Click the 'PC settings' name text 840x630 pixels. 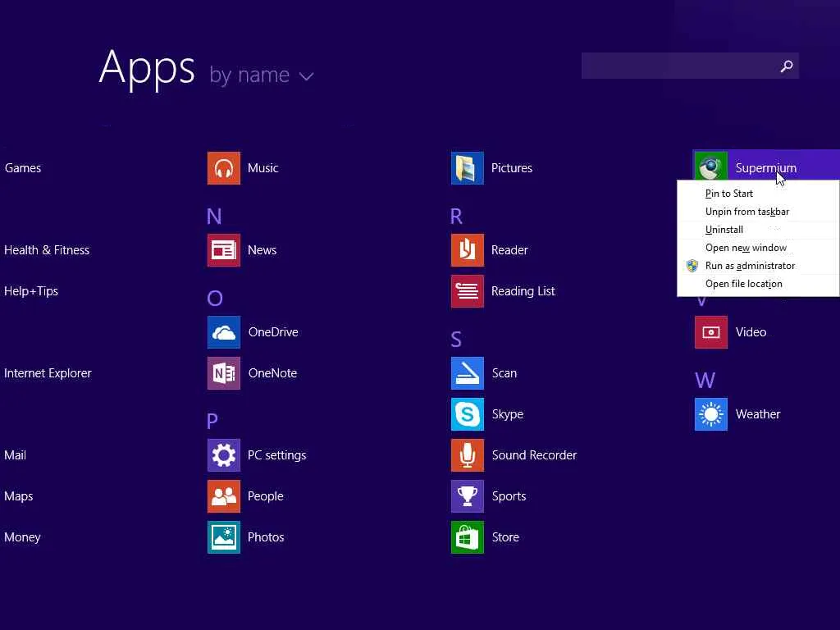pyautogui.click(x=277, y=455)
